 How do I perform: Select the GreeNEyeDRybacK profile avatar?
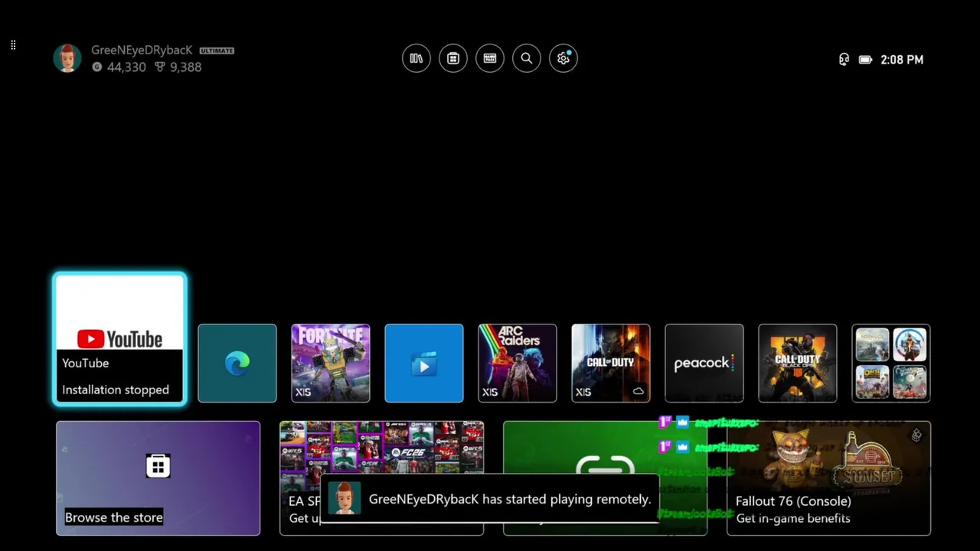pos(67,58)
